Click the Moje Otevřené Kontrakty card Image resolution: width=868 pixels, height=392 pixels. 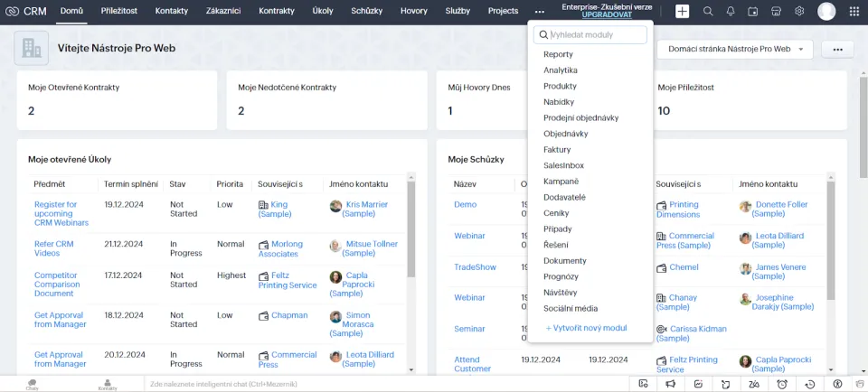point(117,100)
